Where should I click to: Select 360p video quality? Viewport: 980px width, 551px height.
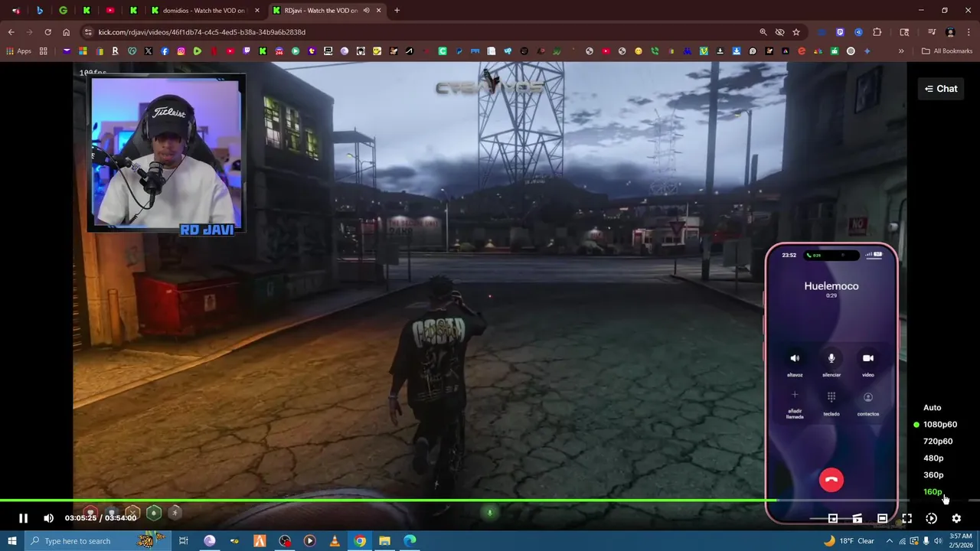(933, 475)
